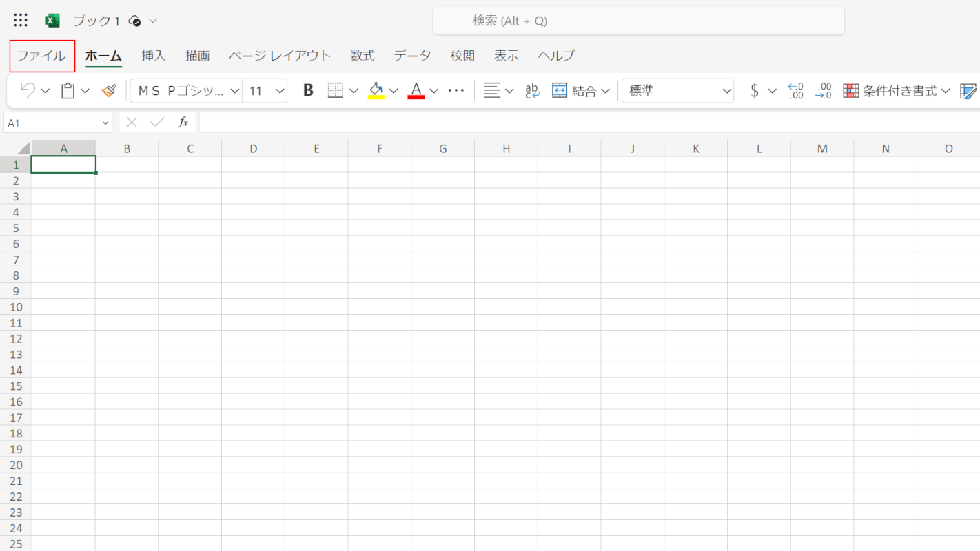Click the clipboard paste icon
This screenshot has height=551, width=980.
pos(68,90)
